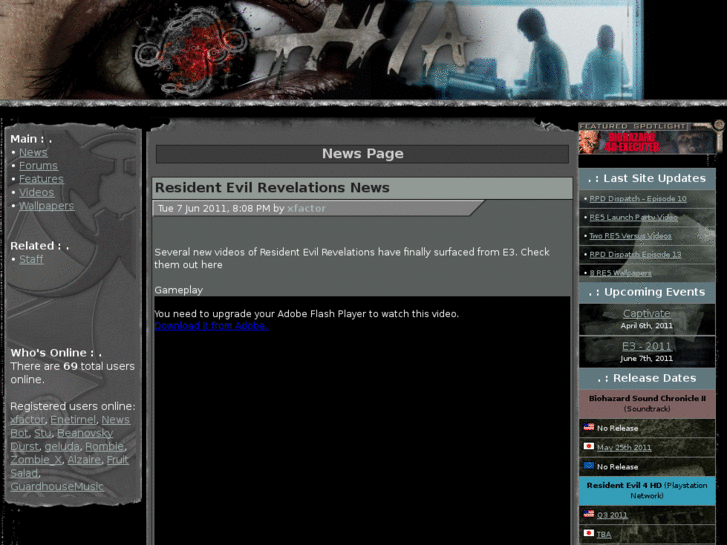
Task: Click the Release Dates header
Action: pos(647,378)
